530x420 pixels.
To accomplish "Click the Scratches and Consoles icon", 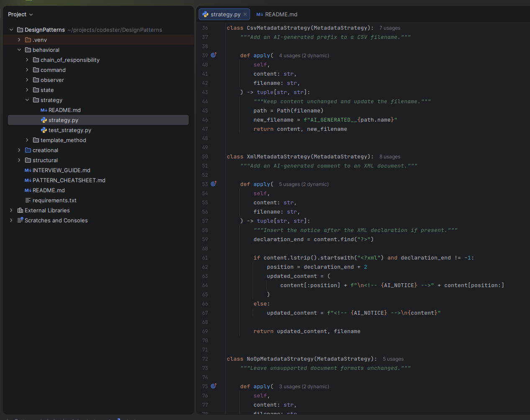I will coord(20,220).
